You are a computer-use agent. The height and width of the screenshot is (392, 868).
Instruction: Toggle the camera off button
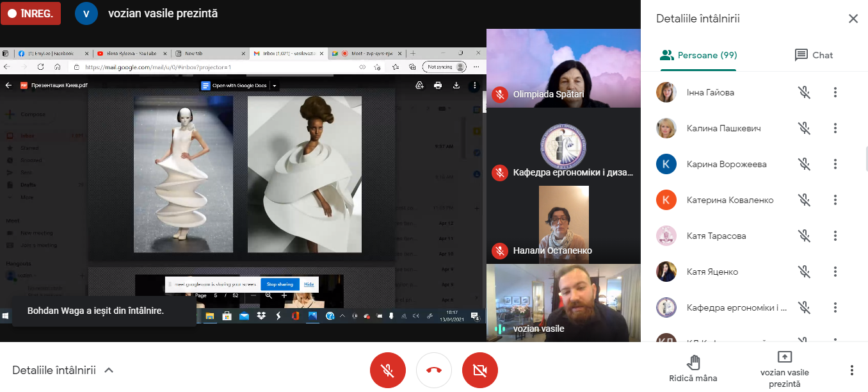(480, 370)
